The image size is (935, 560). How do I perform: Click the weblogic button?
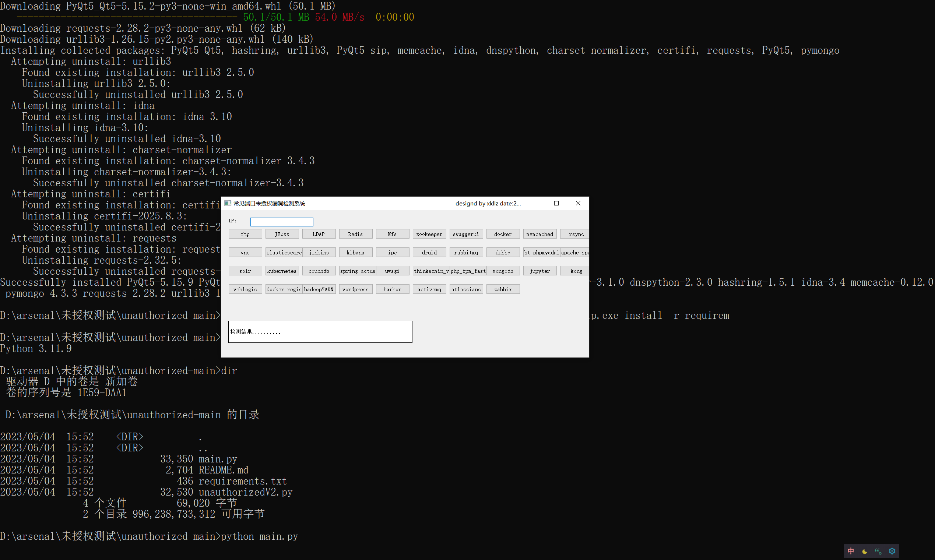(x=245, y=289)
